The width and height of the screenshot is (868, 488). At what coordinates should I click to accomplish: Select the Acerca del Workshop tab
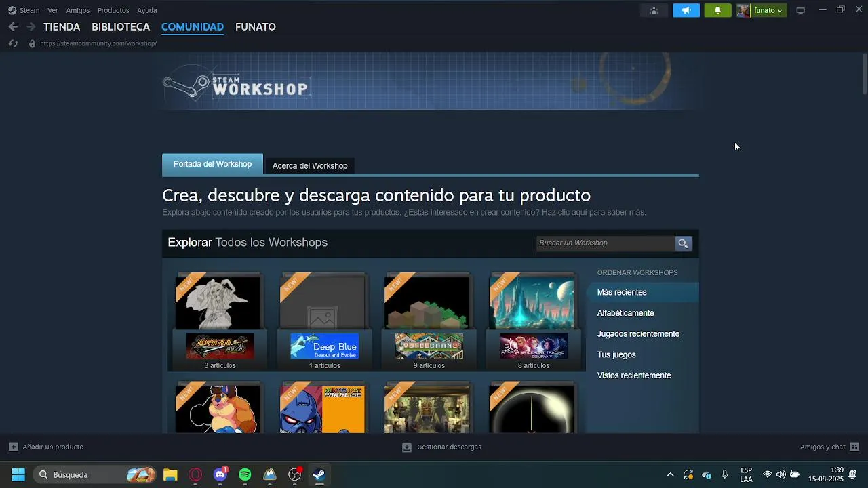310,165
